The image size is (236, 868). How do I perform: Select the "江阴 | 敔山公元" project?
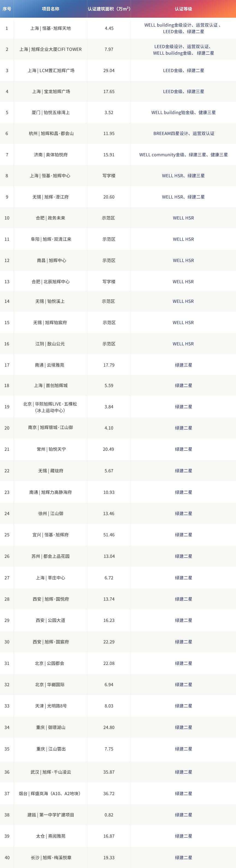(x=50, y=344)
